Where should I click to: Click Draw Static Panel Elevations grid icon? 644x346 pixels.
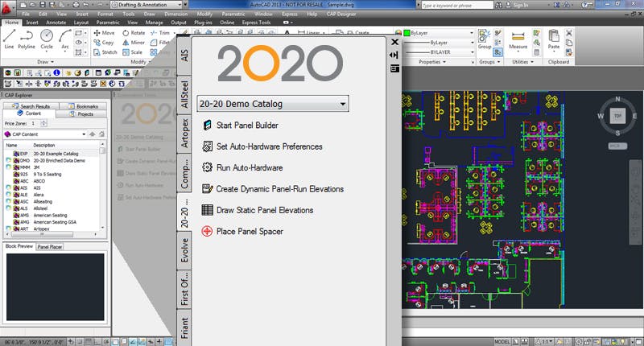(208, 210)
